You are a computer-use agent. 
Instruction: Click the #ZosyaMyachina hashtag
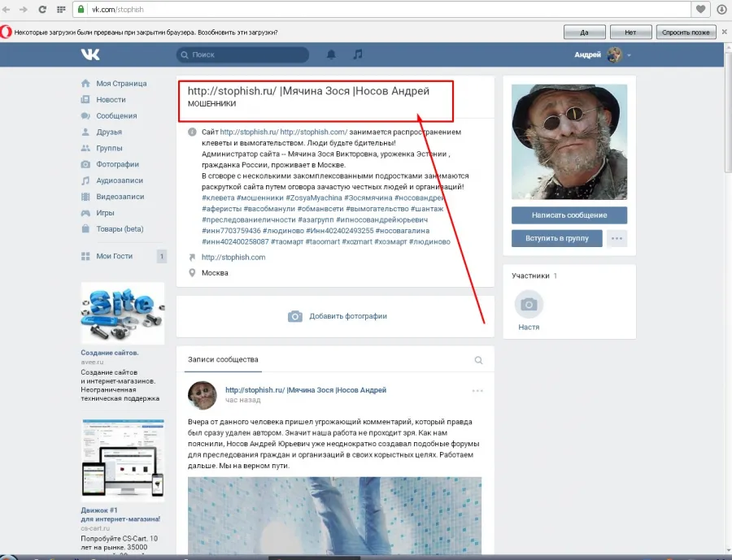tap(314, 198)
